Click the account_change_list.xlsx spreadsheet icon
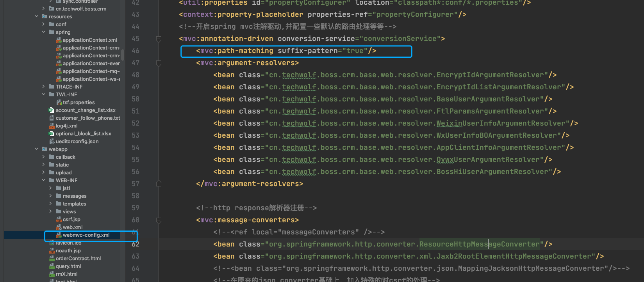 point(52,110)
